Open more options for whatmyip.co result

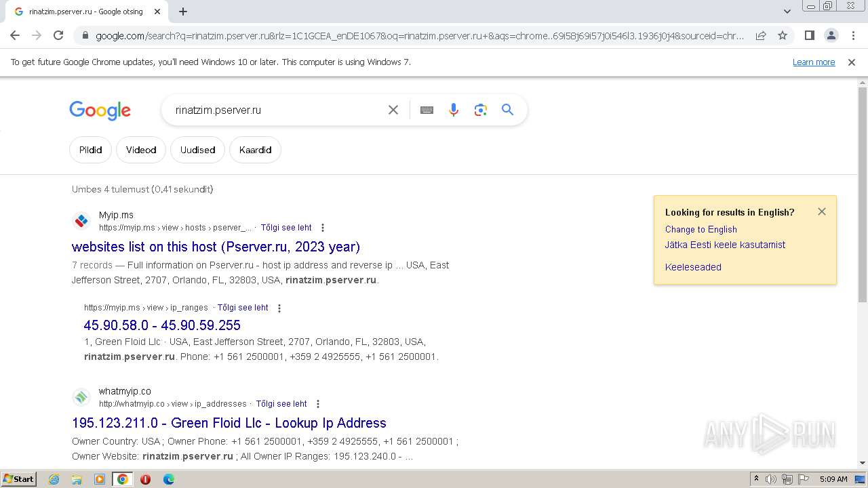[318, 404]
